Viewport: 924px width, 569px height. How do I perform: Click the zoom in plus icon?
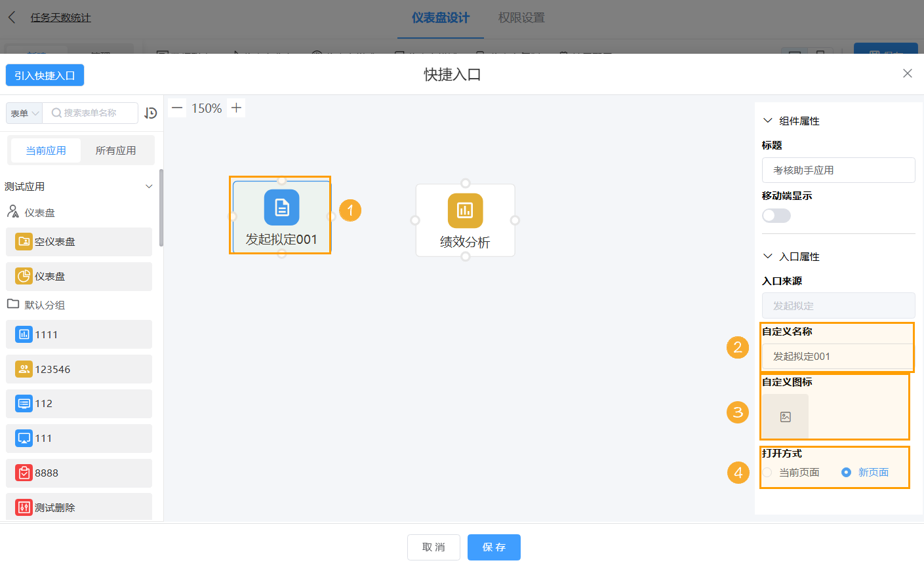(x=237, y=108)
